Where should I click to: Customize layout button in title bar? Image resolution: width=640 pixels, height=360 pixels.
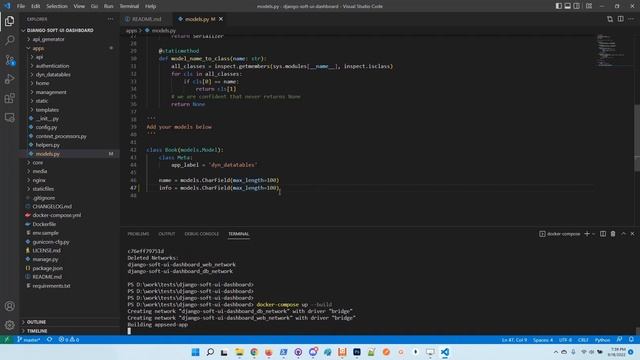tap(589, 6)
